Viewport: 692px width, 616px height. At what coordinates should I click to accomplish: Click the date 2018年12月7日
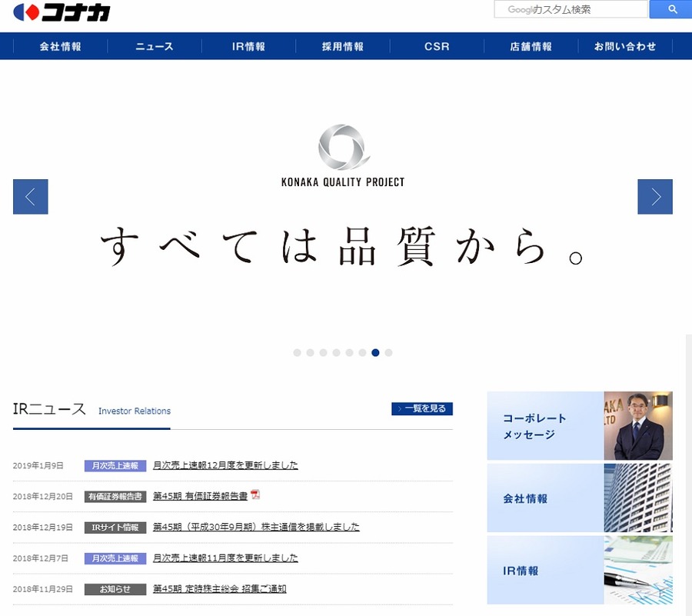pos(41,558)
